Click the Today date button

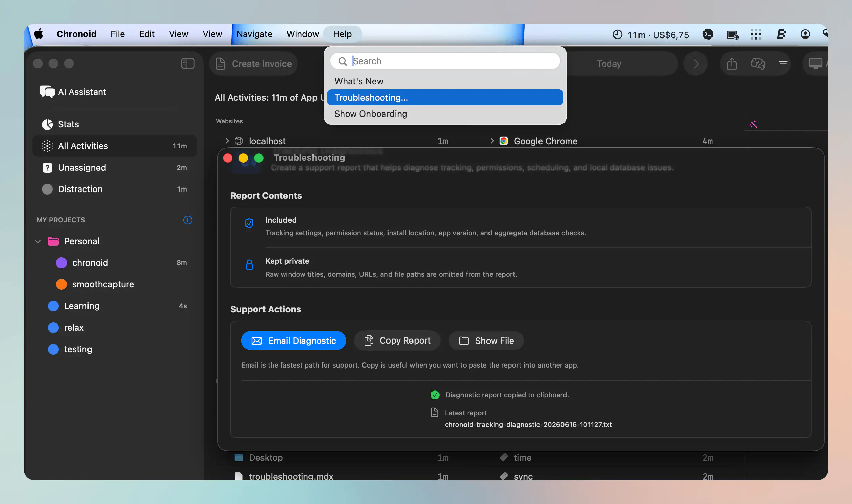click(x=609, y=64)
